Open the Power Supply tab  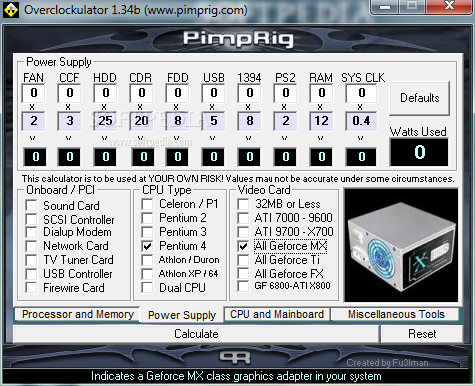point(182,315)
